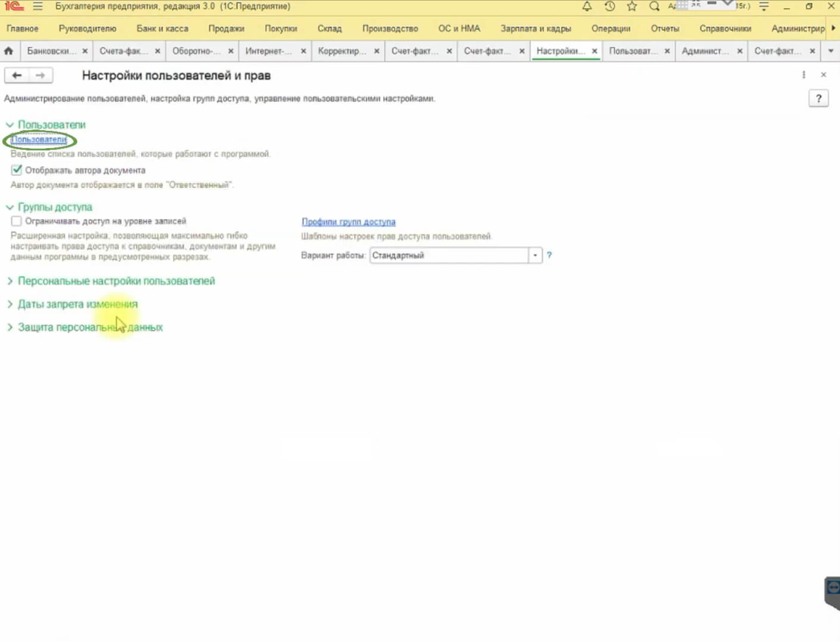The height and width of the screenshot is (642, 840).
Task: Open the ОС и НМА section
Action: pyautogui.click(x=459, y=29)
